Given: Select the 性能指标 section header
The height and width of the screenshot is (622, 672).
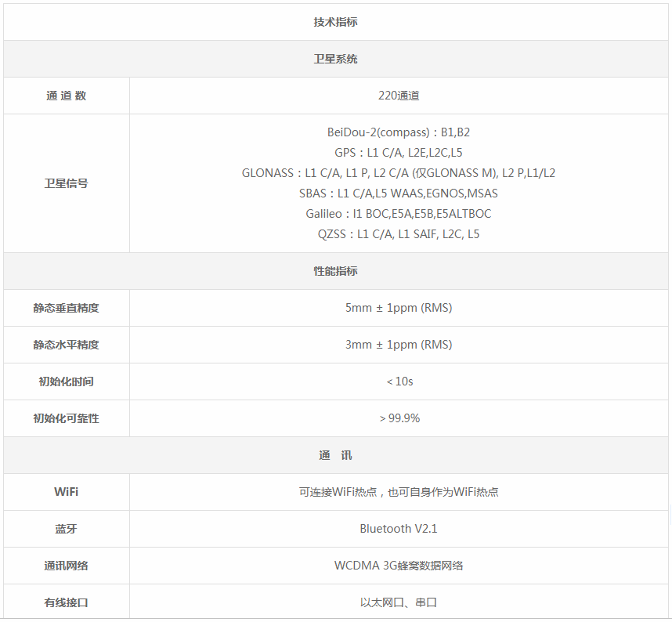Looking at the screenshot, I should click(335, 271).
